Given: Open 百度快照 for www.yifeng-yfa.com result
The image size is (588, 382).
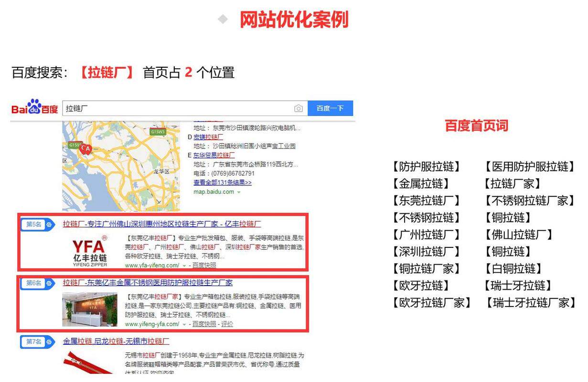Looking at the screenshot, I should pos(204,324).
